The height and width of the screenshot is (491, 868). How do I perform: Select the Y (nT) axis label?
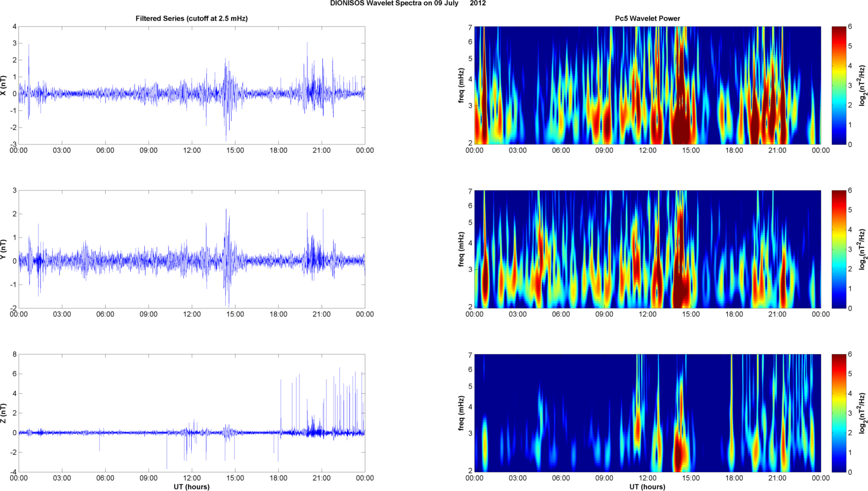[4, 249]
